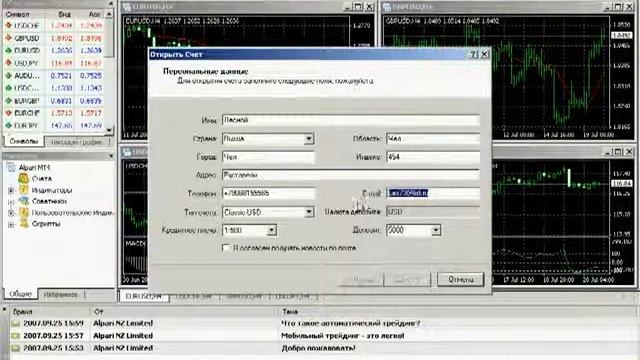Select the AUDU... row in Market Watch

click(54, 76)
